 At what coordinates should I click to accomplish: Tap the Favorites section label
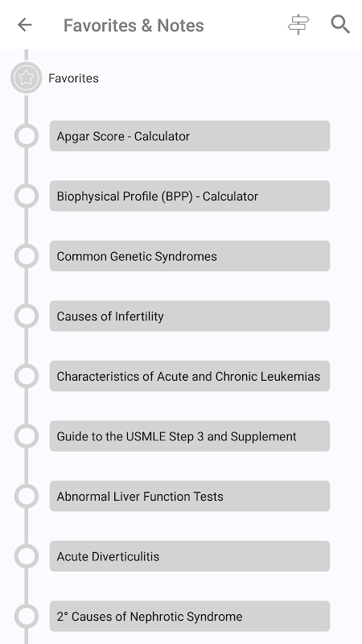click(x=73, y=78)
